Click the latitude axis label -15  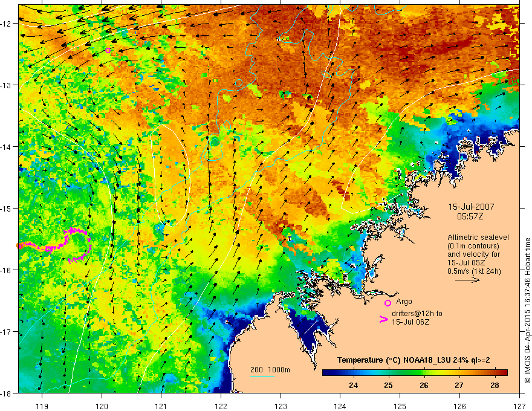[7, 208]
